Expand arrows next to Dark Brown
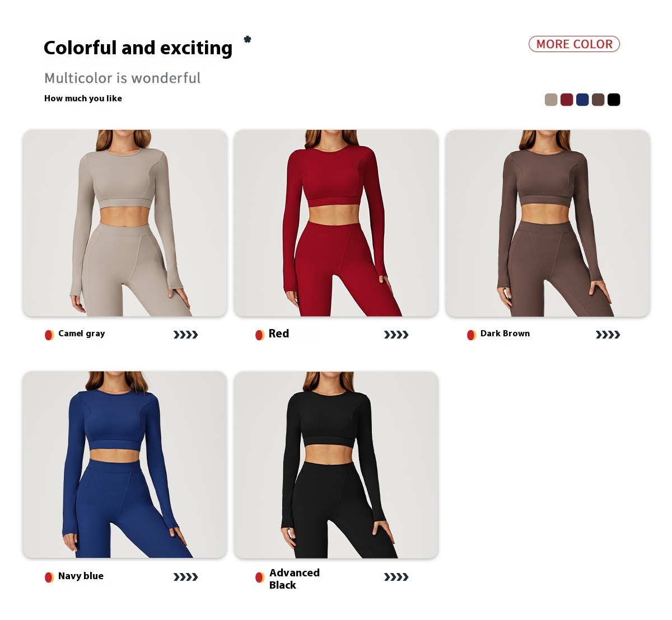 (608, 335)
